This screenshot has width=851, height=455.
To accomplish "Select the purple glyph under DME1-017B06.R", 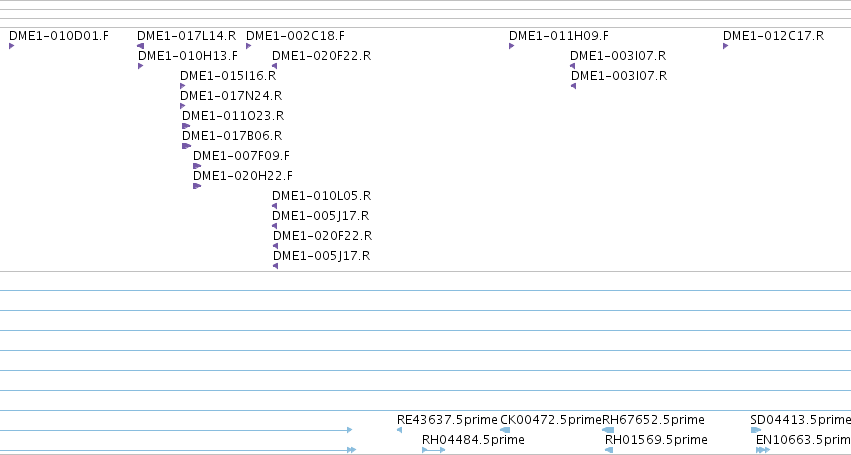I will pos(187,146).
